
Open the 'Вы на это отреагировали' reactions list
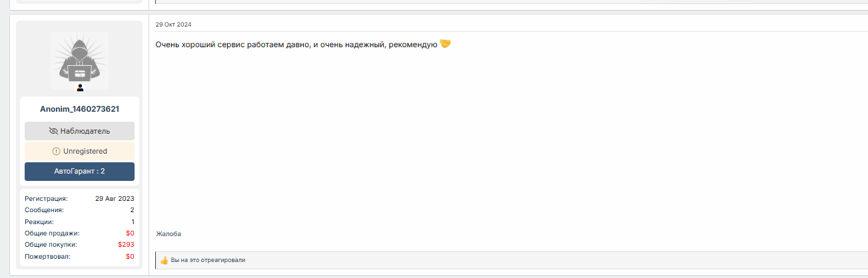pos(208,260)
